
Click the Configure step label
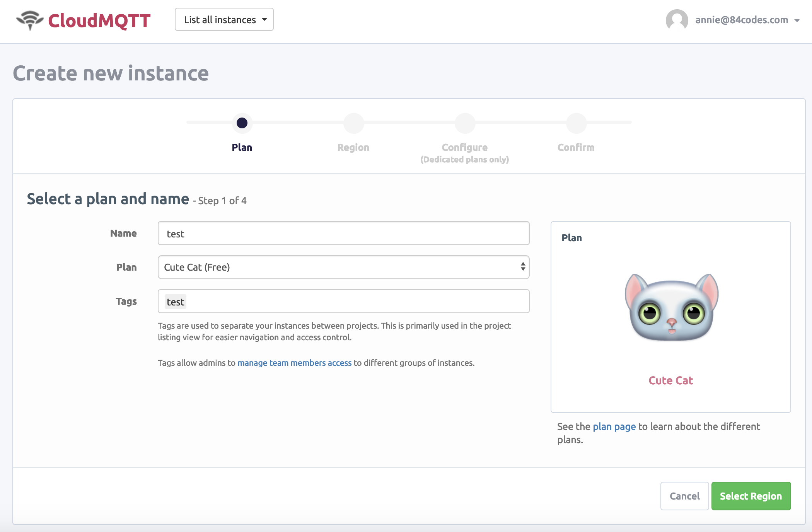click(465, 147)
